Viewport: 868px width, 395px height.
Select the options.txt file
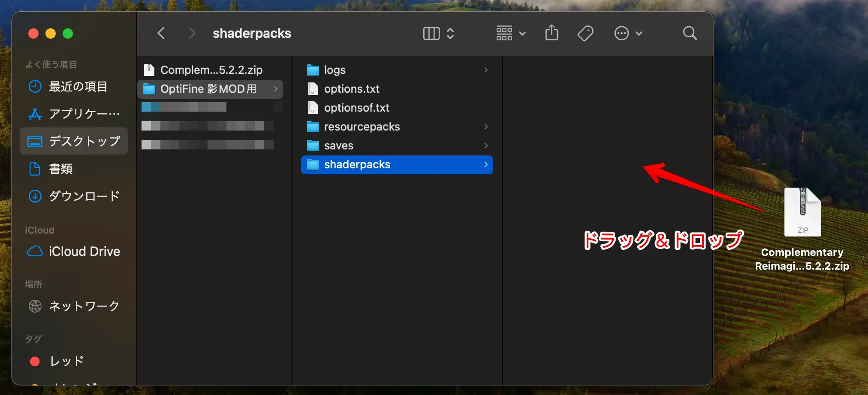pyautogui.click(x=397, y=89)
